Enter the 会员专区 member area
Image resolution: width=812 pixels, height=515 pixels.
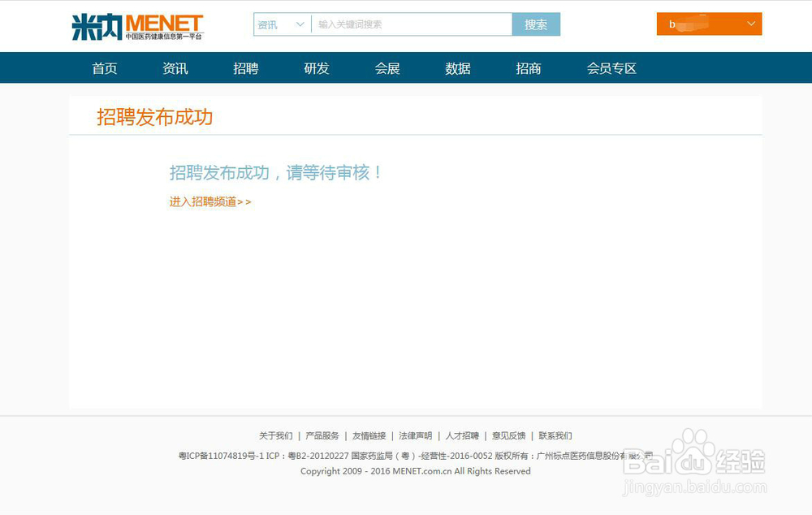(x=610, y=68)
